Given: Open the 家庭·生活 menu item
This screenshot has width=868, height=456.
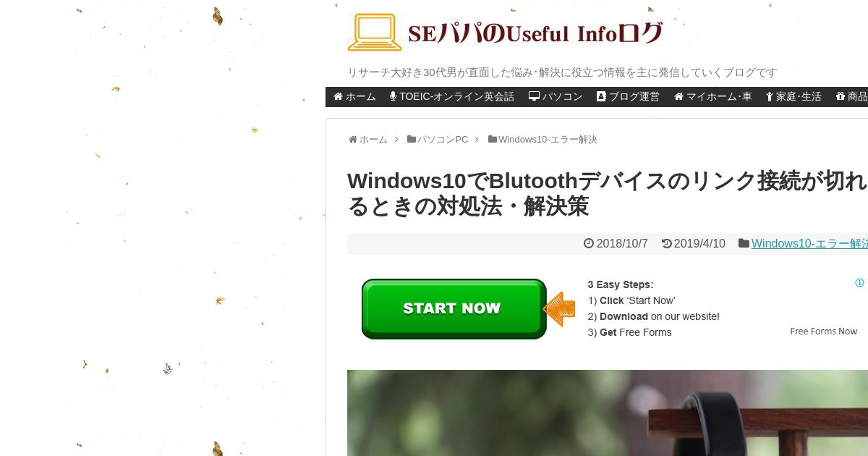Looking at the screenshot, I should (793, 96).
